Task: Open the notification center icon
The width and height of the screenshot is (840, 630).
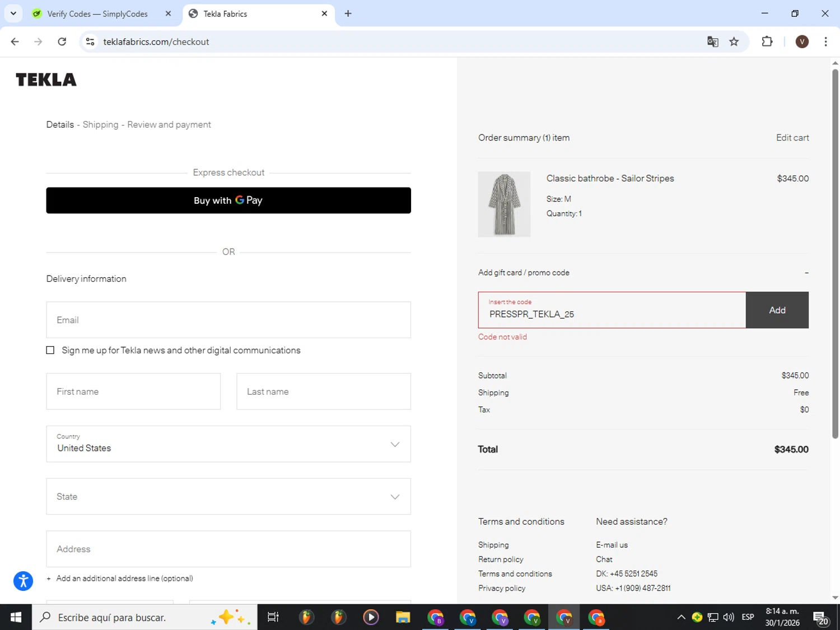Action: (821, 618)
